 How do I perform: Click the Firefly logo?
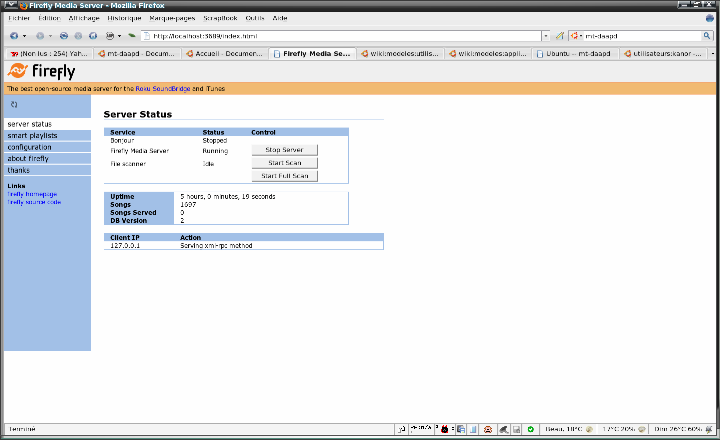click(x=41, y=71)
